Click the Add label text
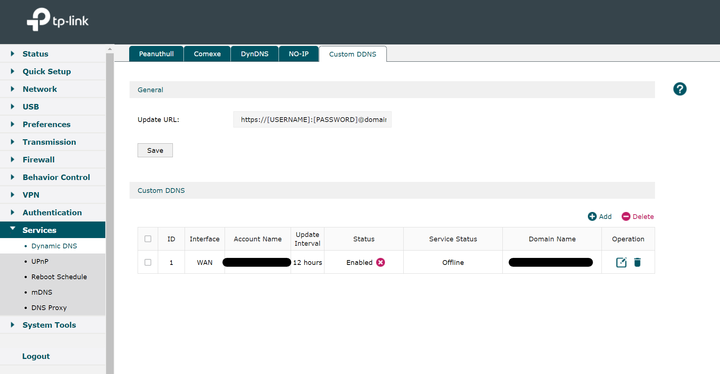 tap(605, 216)
